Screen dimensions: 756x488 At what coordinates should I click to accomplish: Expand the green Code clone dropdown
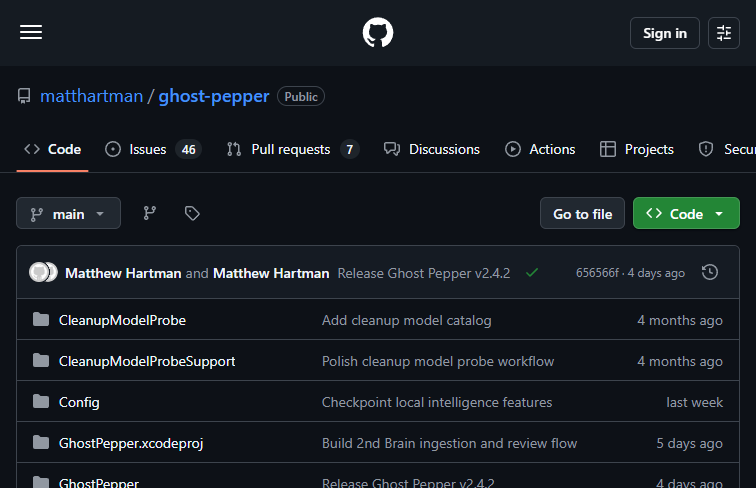(686, 213)
